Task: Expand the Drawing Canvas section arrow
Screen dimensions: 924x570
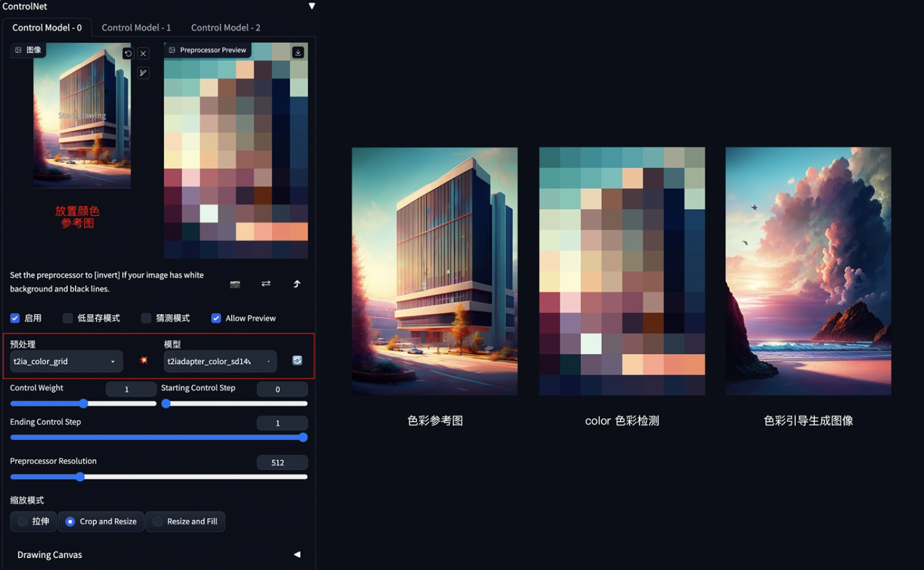Action: tap(297, 554)
